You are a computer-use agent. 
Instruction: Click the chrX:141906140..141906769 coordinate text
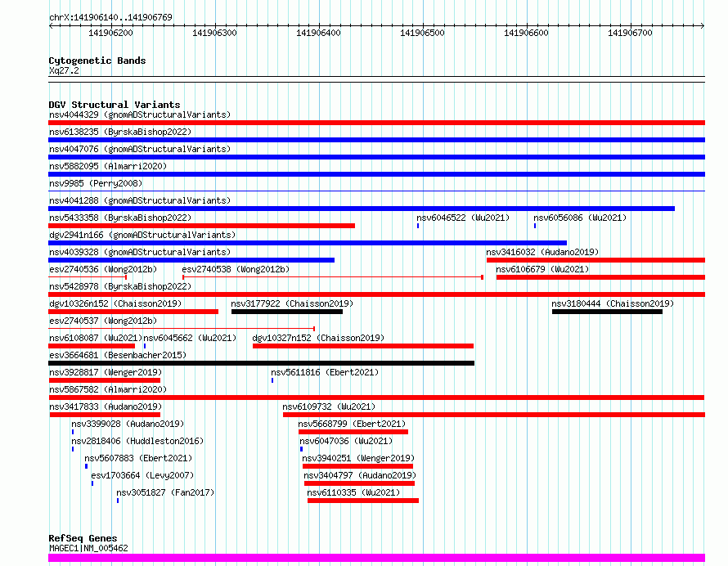click(x=110, y=17)
